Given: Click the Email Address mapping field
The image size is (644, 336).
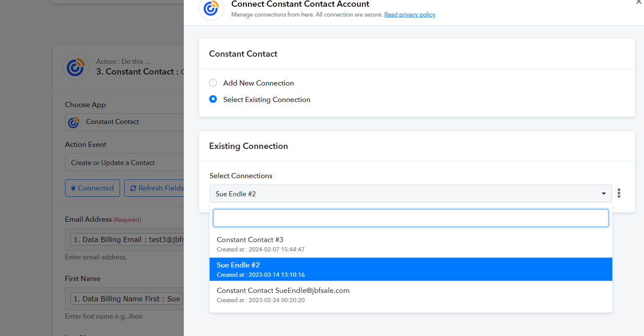Looking at the screenshot, I should (x=127, y=240).
